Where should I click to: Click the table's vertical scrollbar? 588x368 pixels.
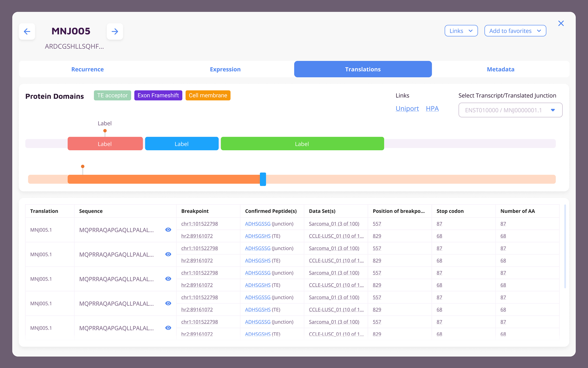(565, 246)
